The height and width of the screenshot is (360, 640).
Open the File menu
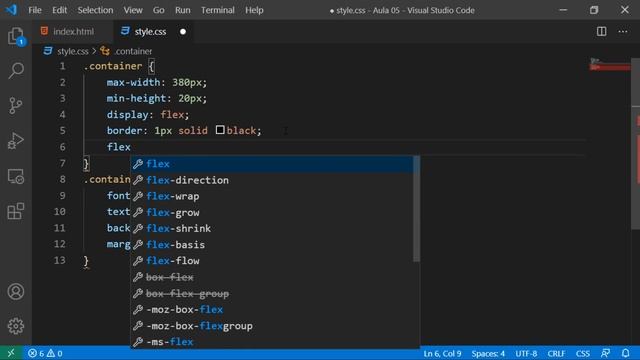click(35, 10)
